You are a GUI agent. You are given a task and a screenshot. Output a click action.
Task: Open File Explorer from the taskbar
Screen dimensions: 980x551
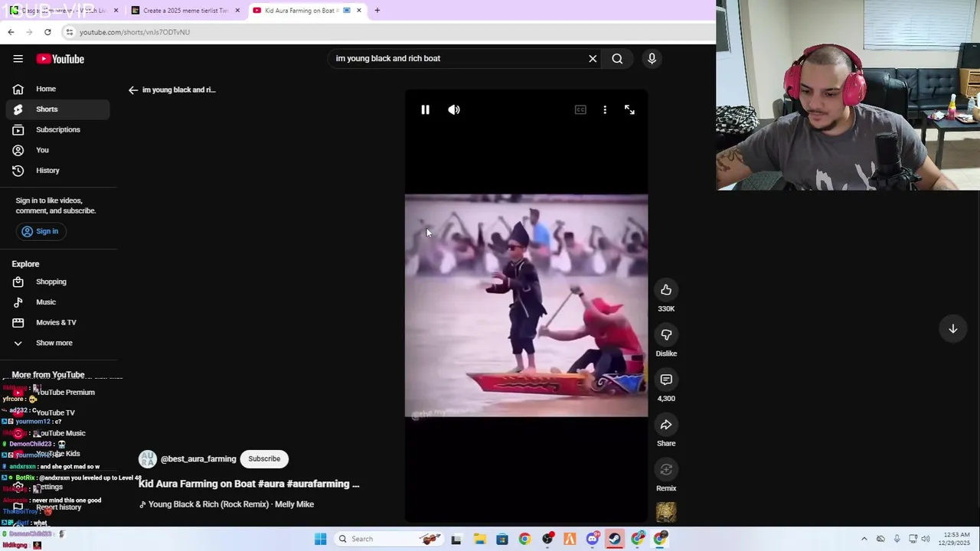point(479,539)
